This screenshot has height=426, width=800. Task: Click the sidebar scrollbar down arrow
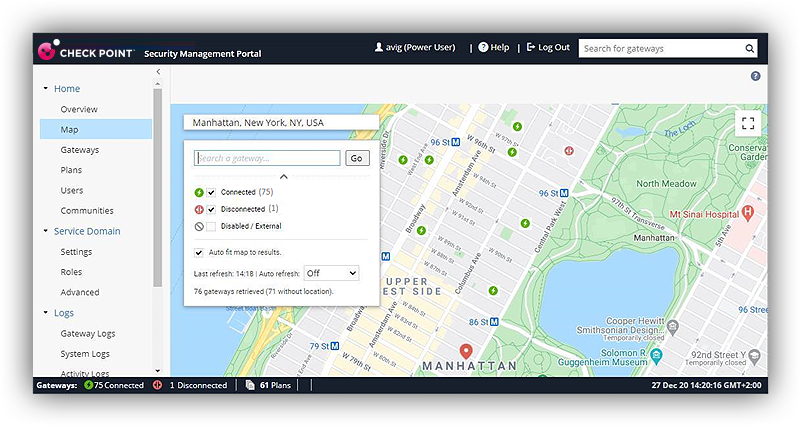pyautogui.click(x=158, y=371)
